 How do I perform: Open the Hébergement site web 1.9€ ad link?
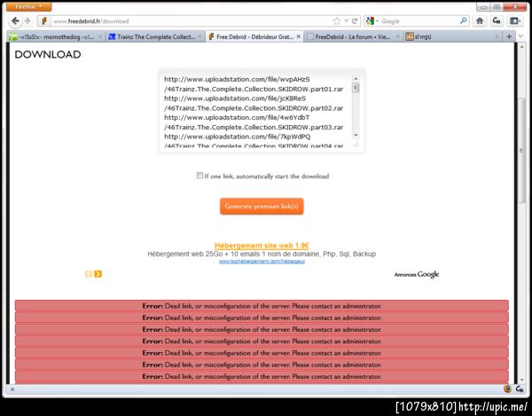click(x=262, y=246)
